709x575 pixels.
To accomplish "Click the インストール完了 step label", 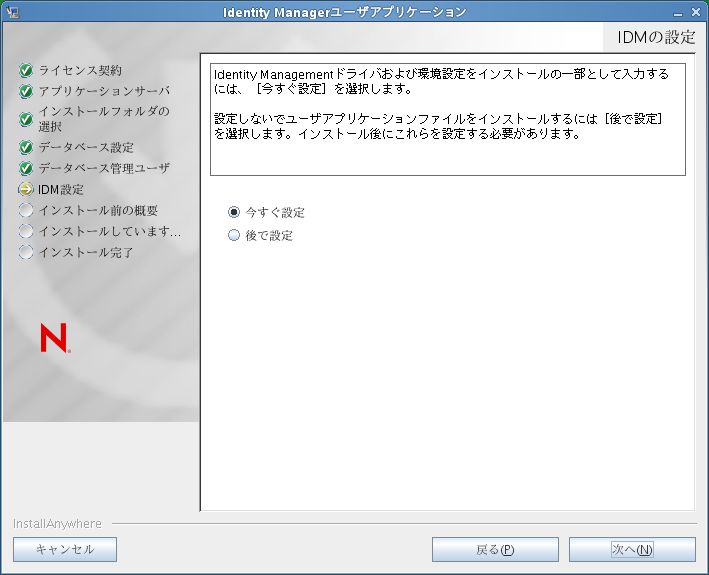I will pos(86,252).
